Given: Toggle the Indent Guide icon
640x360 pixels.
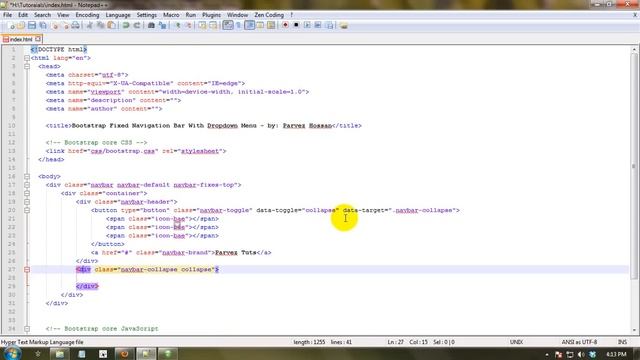Looking at the screenshot, I should coord(250,25).
